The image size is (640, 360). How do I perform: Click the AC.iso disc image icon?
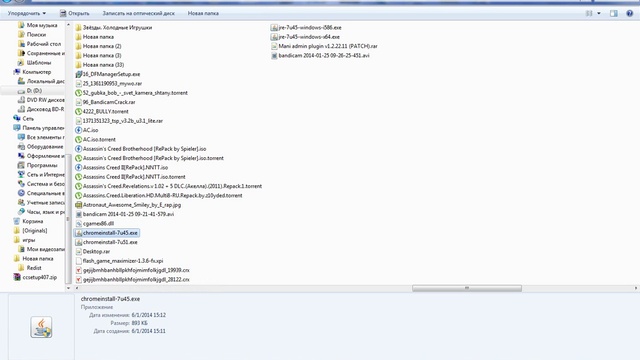78,130
